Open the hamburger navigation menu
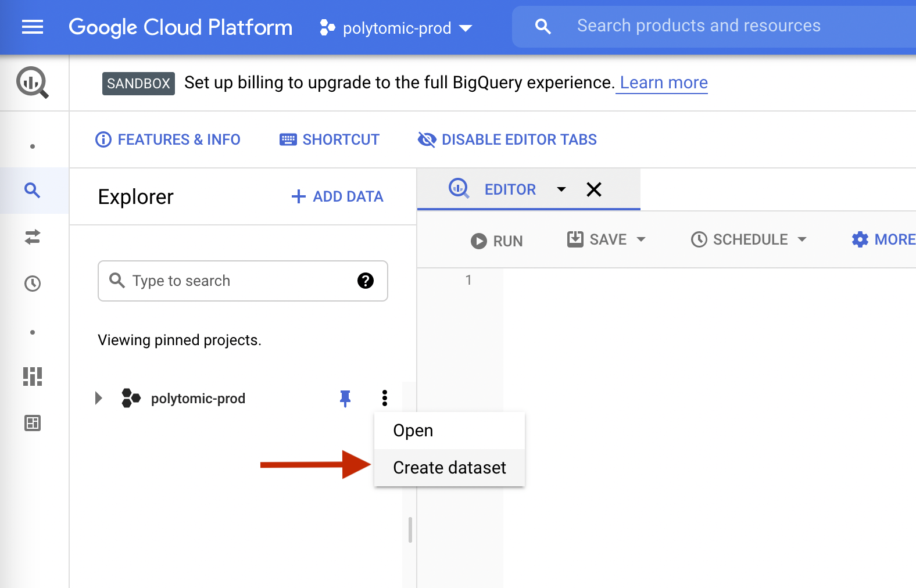The image size is (916, 588). point(33,27)
